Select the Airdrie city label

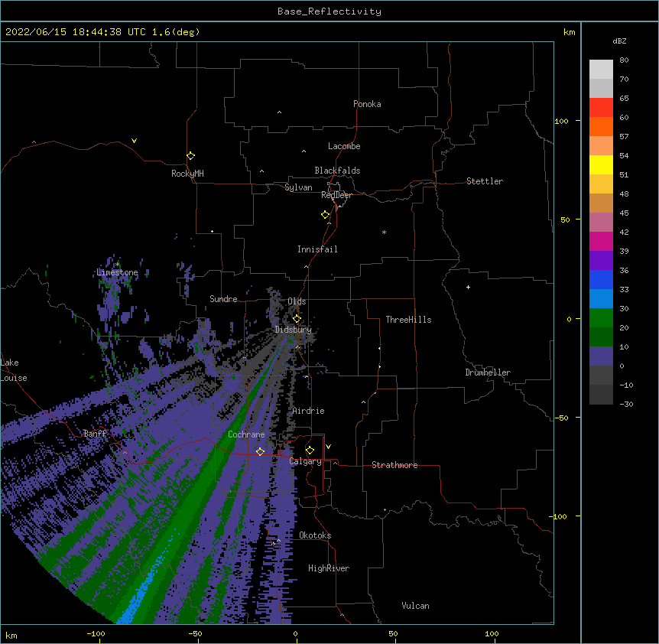coord(309,411)
